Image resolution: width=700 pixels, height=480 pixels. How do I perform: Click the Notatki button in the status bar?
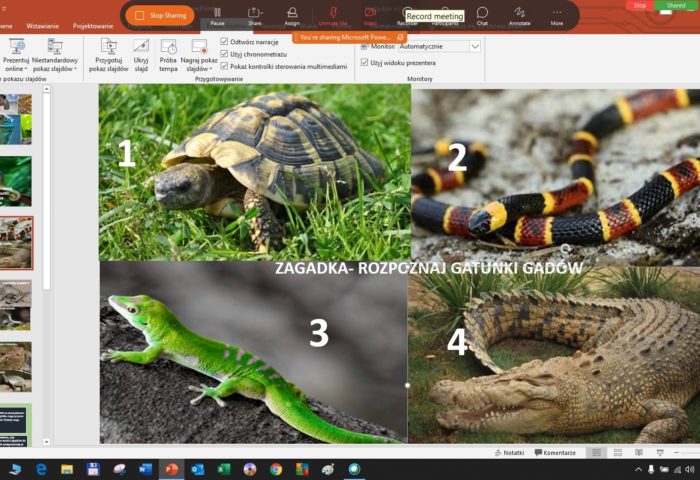pos(509,453)
